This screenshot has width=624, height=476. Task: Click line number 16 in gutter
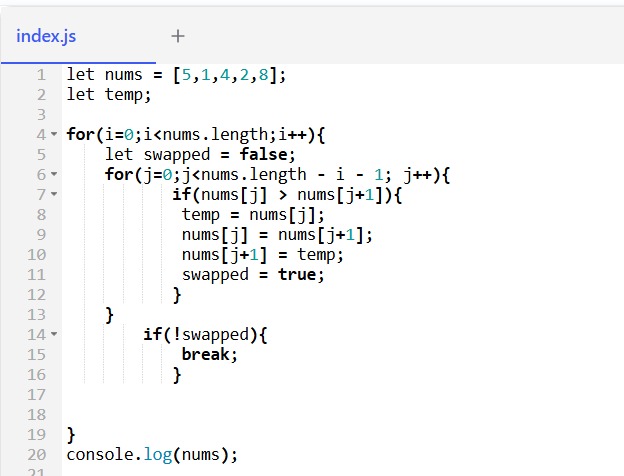click(x=37, y=375)
